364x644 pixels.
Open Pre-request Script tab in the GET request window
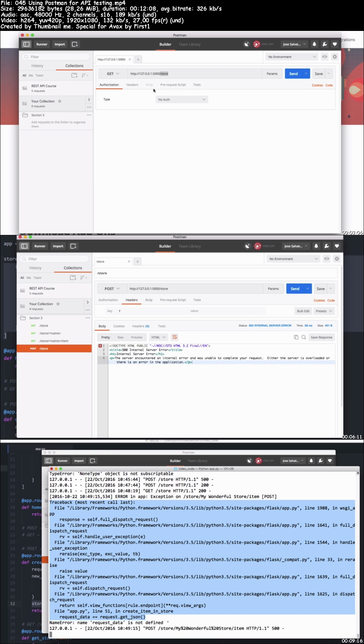(173, 85)
